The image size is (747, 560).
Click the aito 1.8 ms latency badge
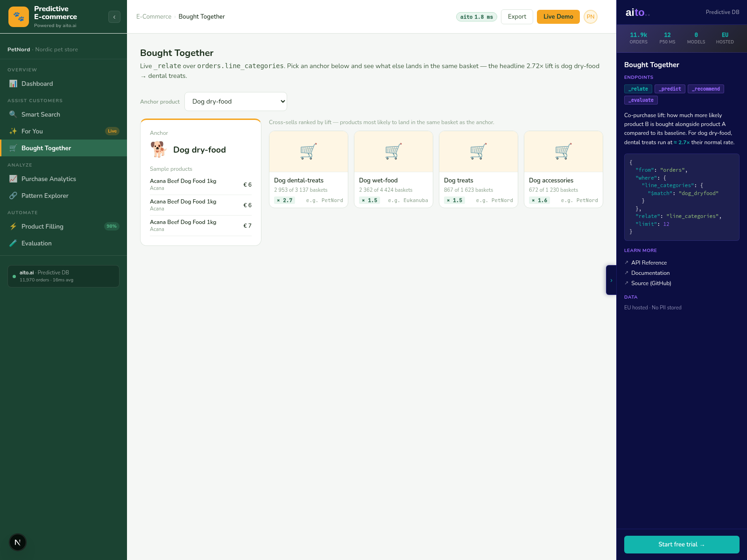tap(476, 17)
